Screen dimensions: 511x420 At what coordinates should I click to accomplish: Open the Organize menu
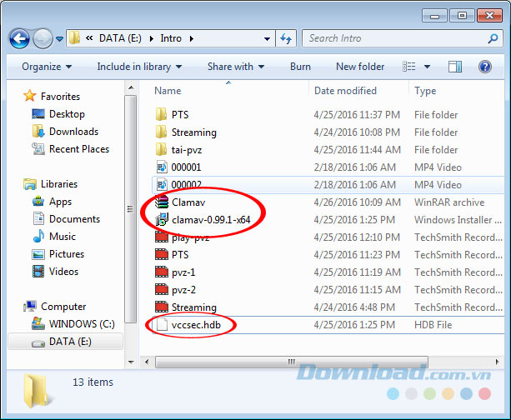(47, 67)
